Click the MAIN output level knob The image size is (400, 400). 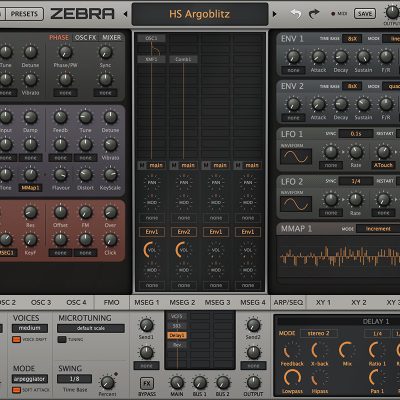(x=177, y=383)
